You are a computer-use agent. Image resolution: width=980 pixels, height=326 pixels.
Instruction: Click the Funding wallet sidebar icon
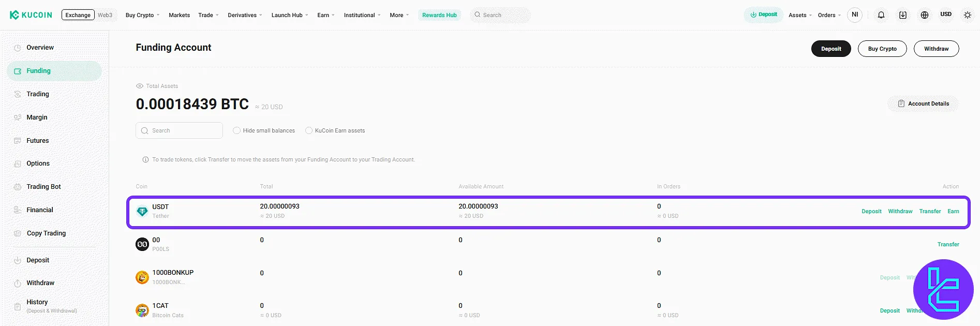pyautogui.click(x=18, y=71)
